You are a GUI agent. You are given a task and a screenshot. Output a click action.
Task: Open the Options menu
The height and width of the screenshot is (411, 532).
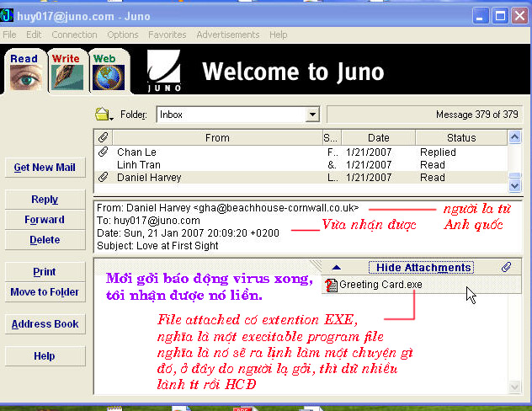[123, 35]
